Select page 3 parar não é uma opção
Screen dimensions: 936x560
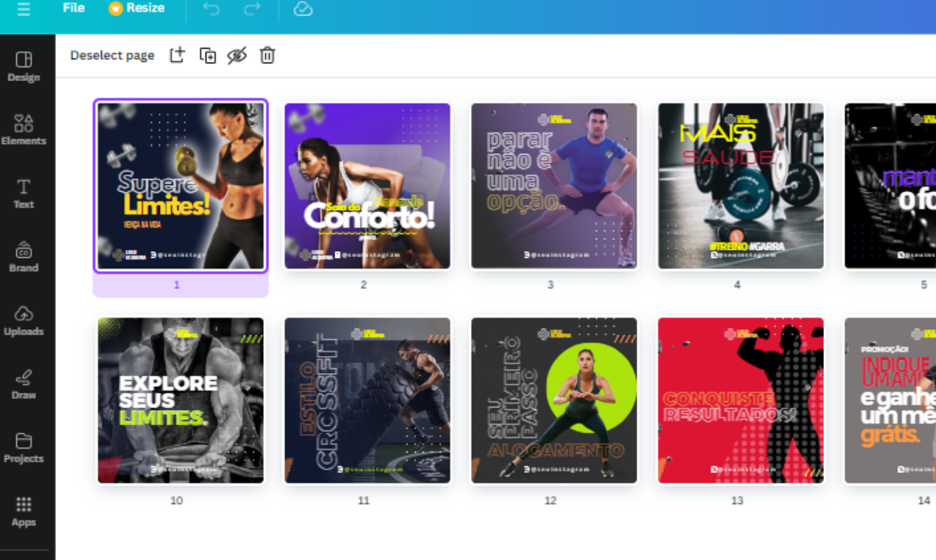pos(554,186)
